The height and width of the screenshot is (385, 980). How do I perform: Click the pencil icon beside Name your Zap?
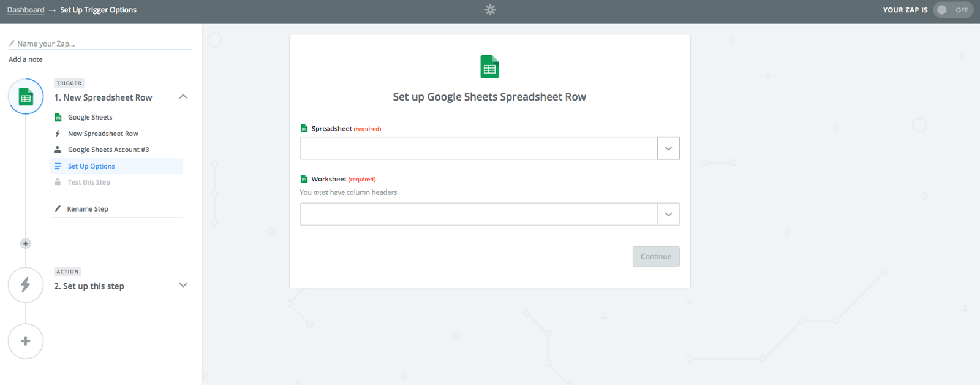tap(12, 44)
